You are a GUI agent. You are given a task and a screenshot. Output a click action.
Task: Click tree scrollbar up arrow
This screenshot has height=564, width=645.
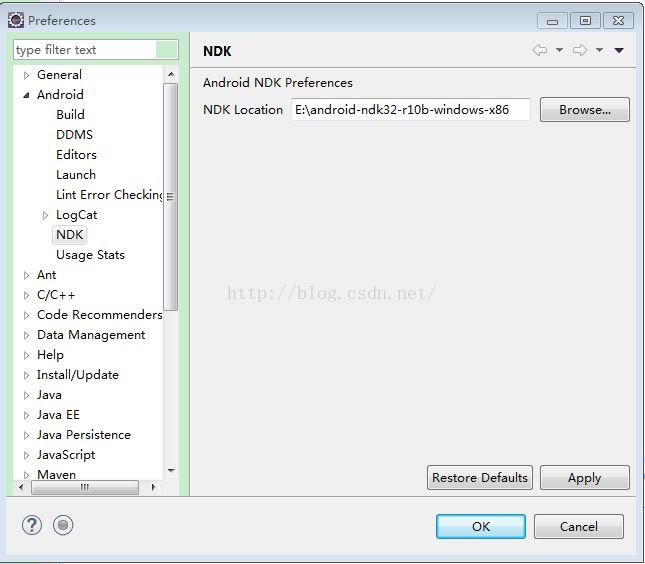(171, 74)
